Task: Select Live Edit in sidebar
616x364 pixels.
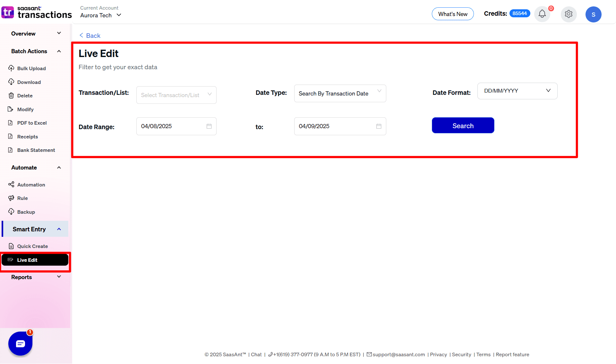Action: tap(35, 260)
